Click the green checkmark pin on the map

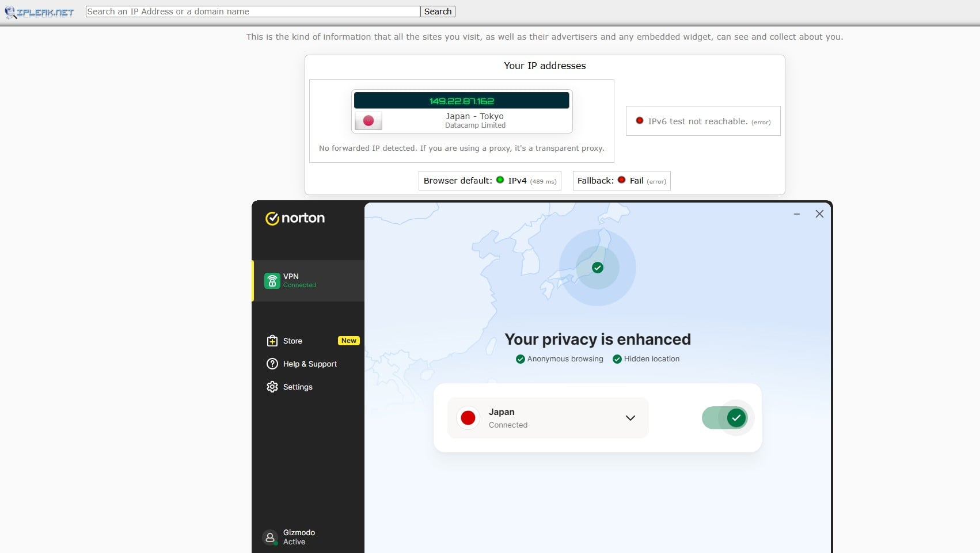[x=597, y=267]
